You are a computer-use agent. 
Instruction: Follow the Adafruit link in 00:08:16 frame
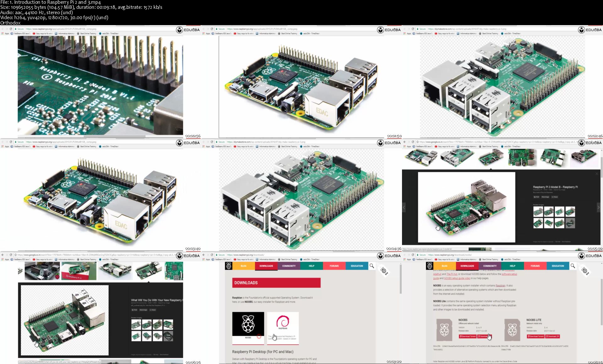[437, 274]
